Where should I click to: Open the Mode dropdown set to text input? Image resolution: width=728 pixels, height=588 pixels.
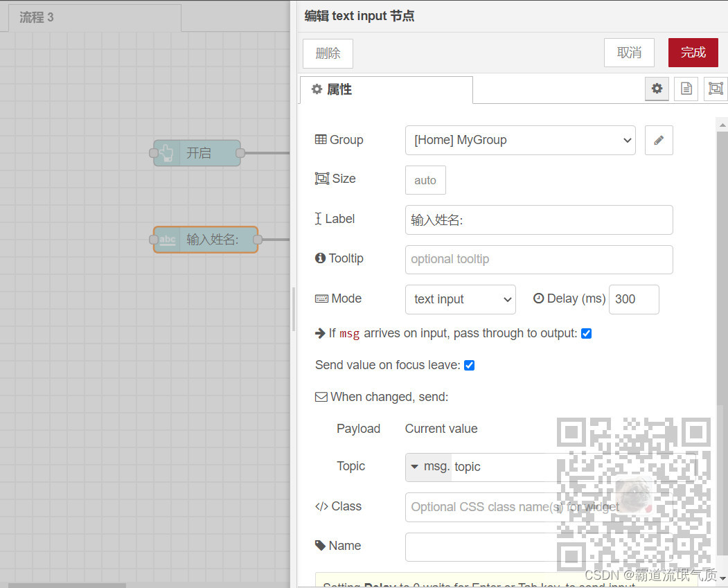pyautogui.click(x=460, y=299)
